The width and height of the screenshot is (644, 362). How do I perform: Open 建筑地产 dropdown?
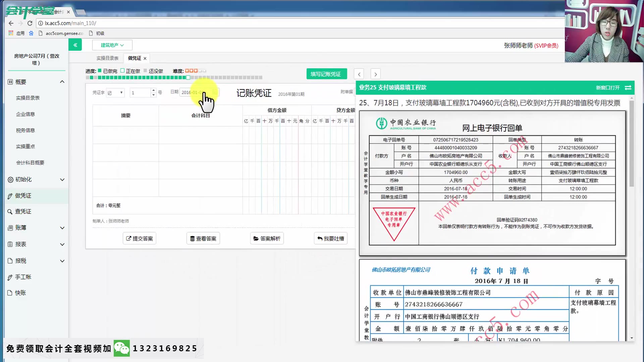point(112,45)
